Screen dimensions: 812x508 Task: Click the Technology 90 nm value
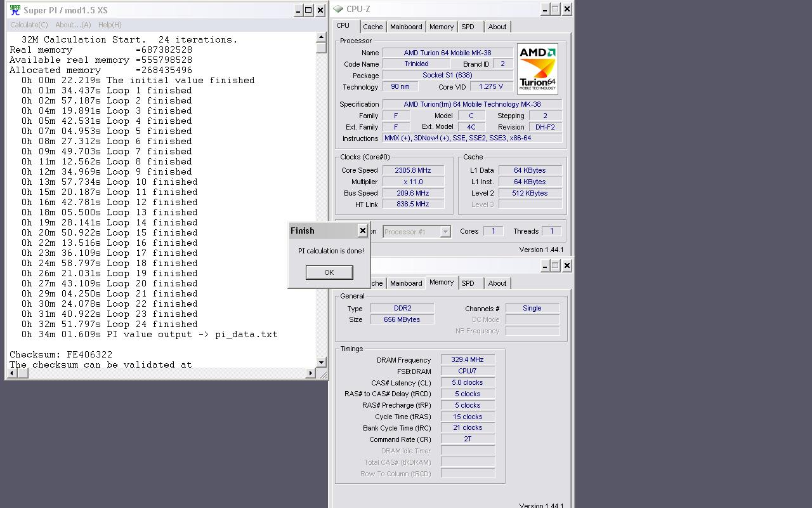point(400,86)
